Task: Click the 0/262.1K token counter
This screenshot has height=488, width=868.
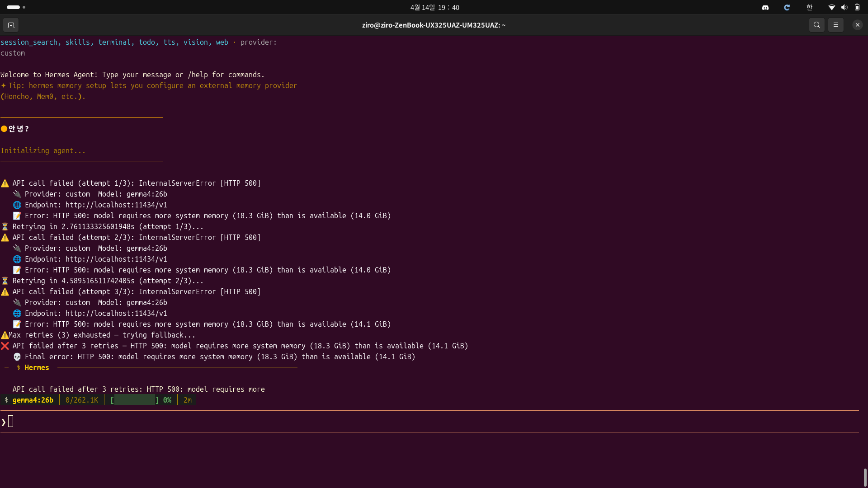Action: click(82, 400)
